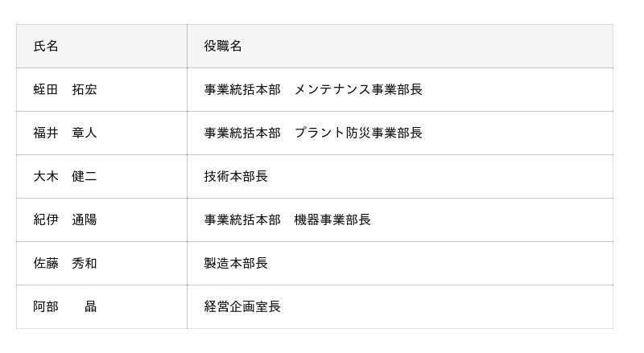The width and height of the screenshot is (644, 353).
Task: Select the 機器事業部長 title text
Action: tap(332, 220)
